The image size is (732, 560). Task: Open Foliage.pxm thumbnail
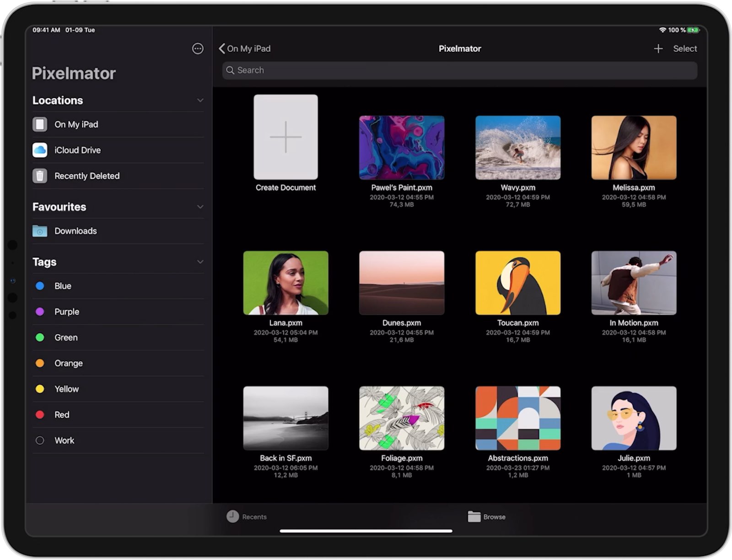(x=402, y=418)
